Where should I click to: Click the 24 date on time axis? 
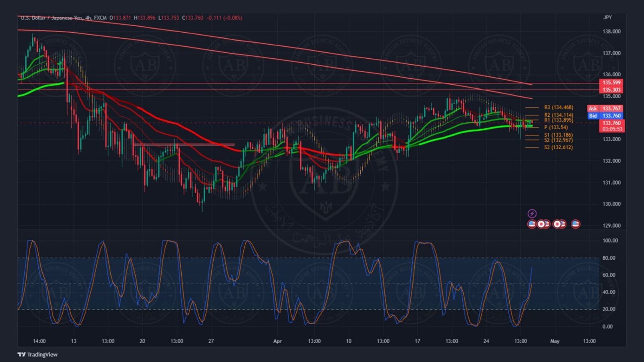[x=486, y=341]
